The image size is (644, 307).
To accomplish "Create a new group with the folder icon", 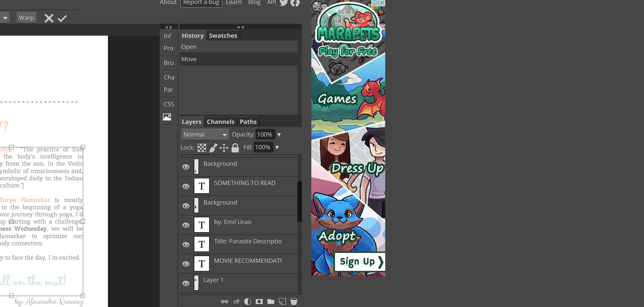I will [270, 301].
